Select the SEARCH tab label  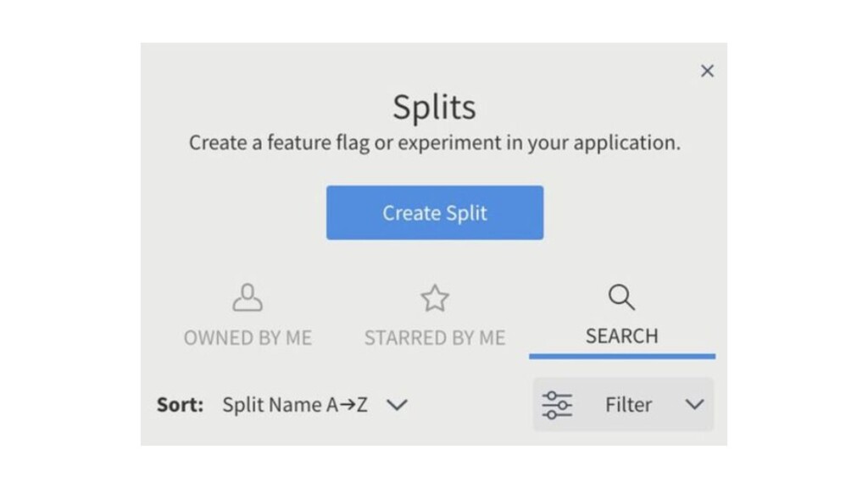pyautogui.click(x=621, y=335)
